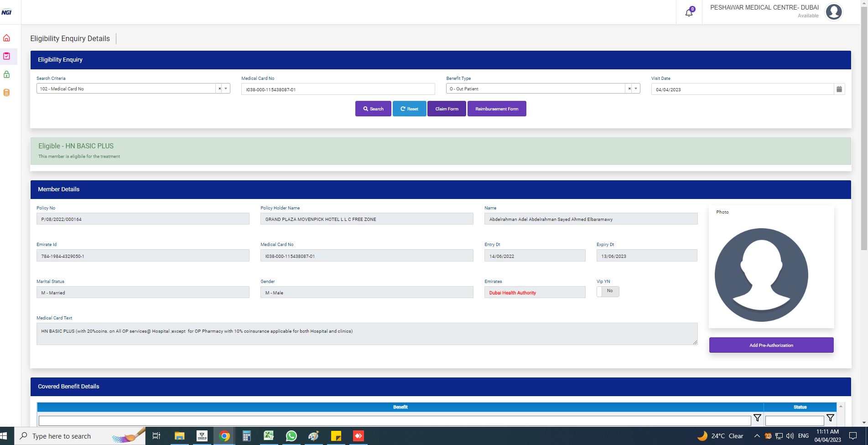Click the Search button

pos(373,109)
